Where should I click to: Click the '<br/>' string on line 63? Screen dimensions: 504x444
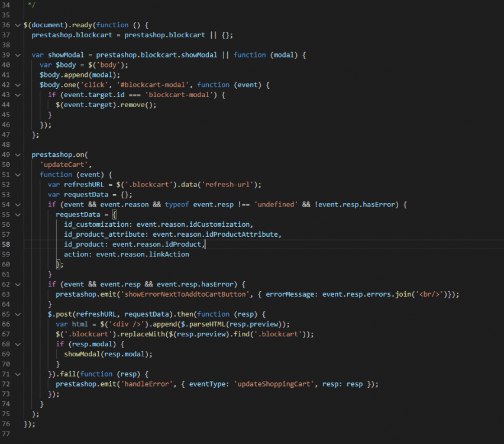429,294
